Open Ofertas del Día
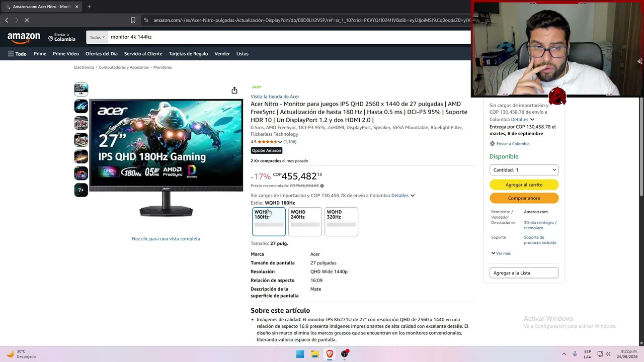644x362 pixels. 101,54
